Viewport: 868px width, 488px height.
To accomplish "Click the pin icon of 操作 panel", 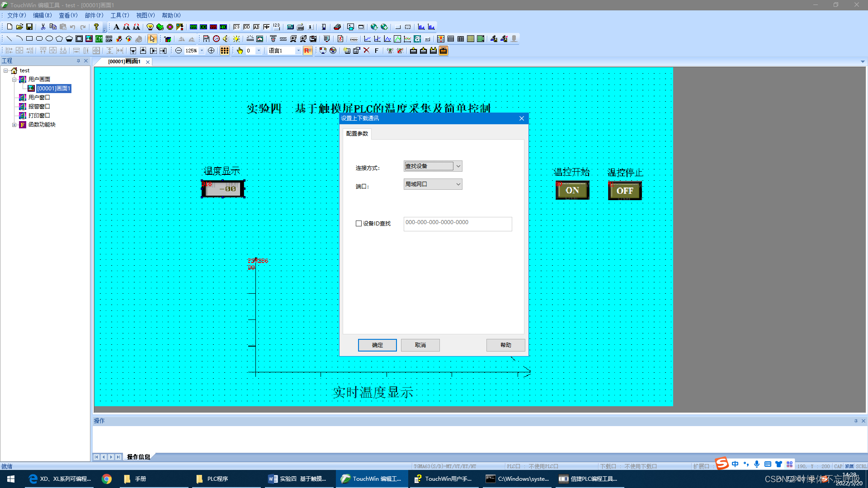I will click(x=856, y=421).
